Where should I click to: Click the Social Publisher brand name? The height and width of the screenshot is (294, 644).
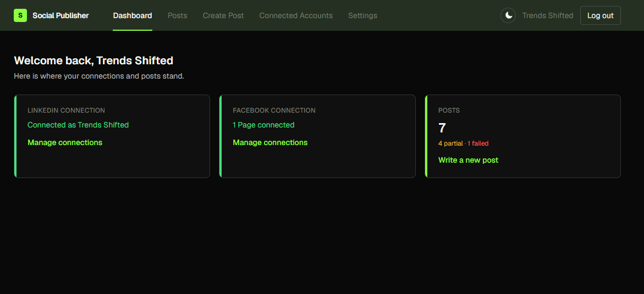[61, 15]
